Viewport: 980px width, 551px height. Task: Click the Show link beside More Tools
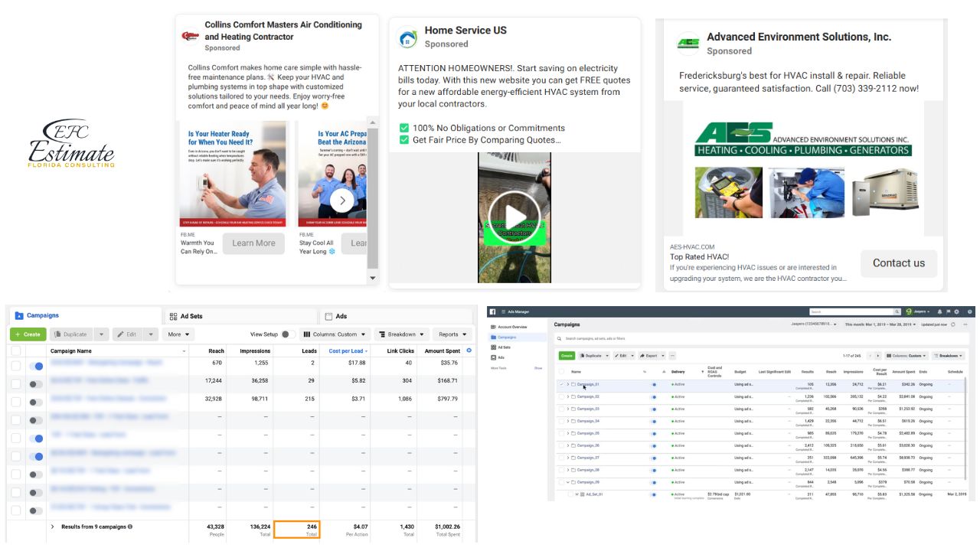tap(538, 368)
